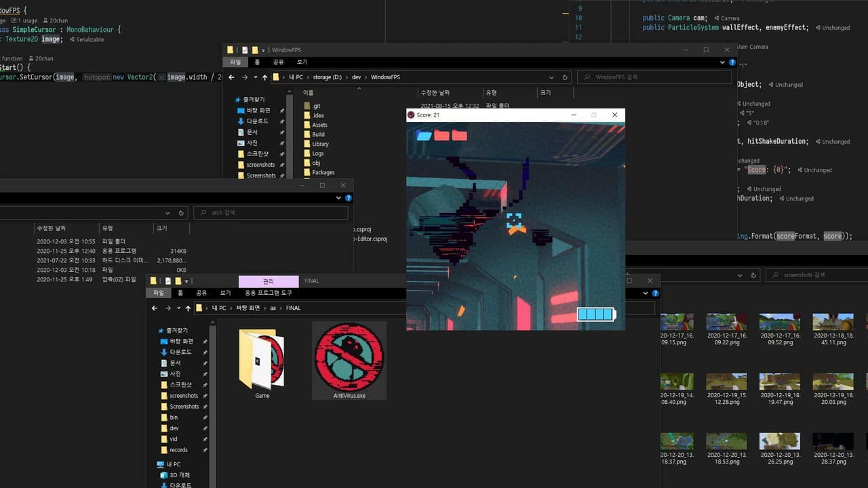
Task: Open quick access toolbar dropdown in FINAL window
Action: (x=187, y=281)
